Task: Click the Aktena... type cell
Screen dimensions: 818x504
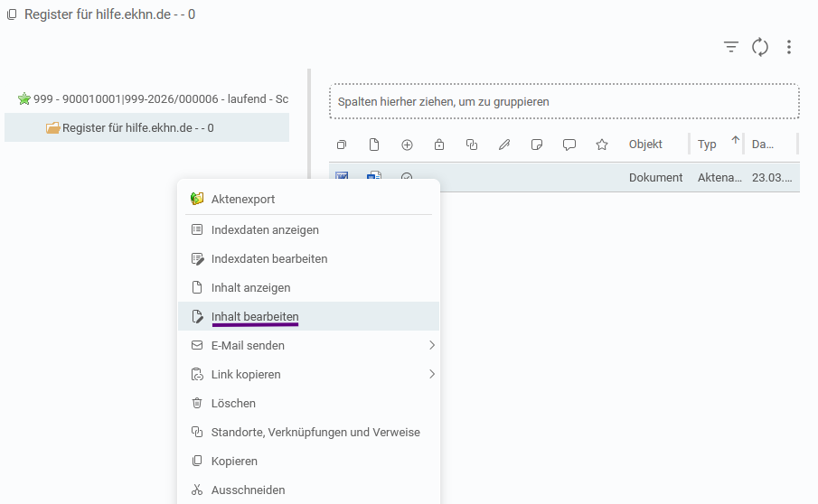Action: 719,177
